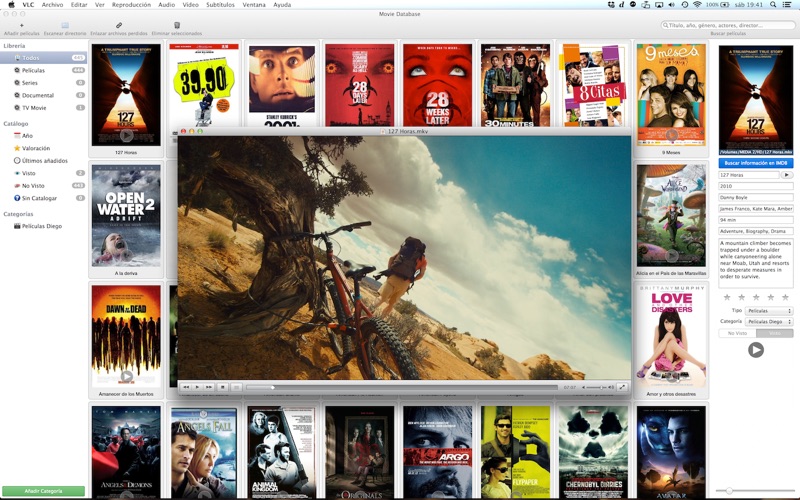The height and width of the screenshot is (500, 800).
Task: Open the Categoría dropdown
Action: tap(769, 322)
